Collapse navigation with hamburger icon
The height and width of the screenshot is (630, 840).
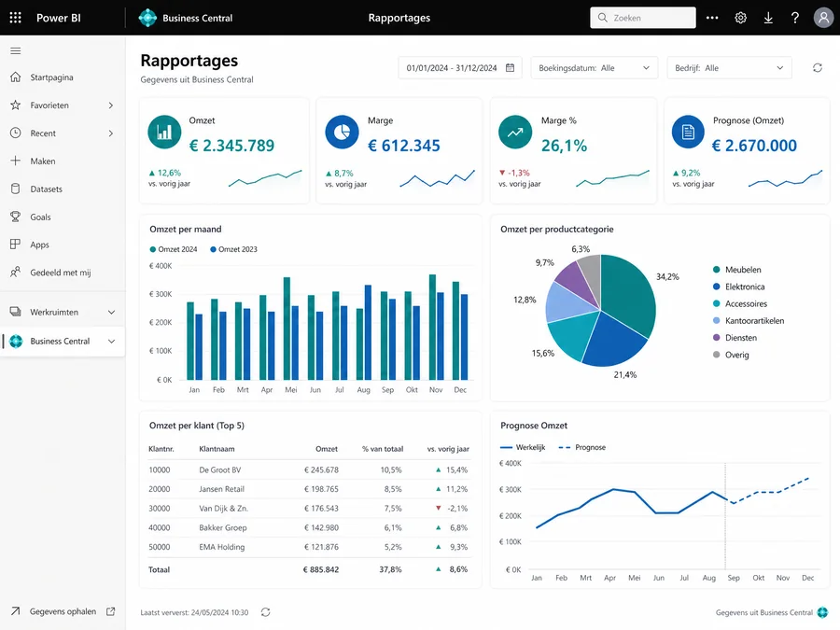pyautogui.click(x=16, y=51)
